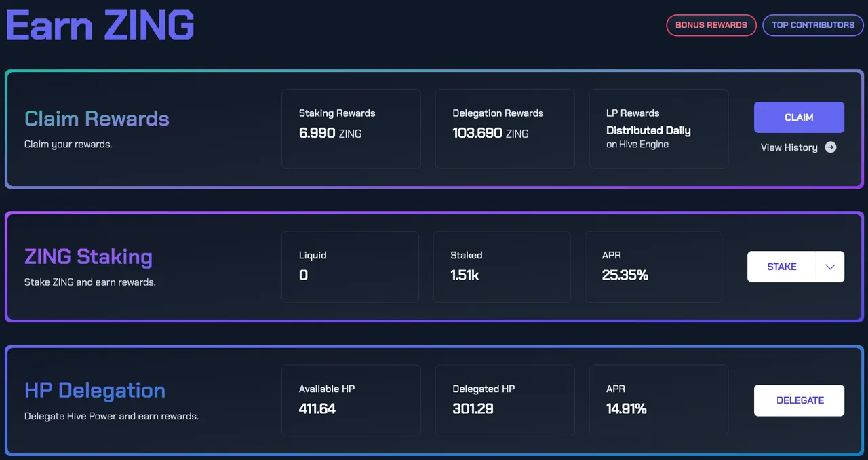Click the Claim Rewards heading
The width and height of the screenshot is (868, 460).
click(97, 119)
